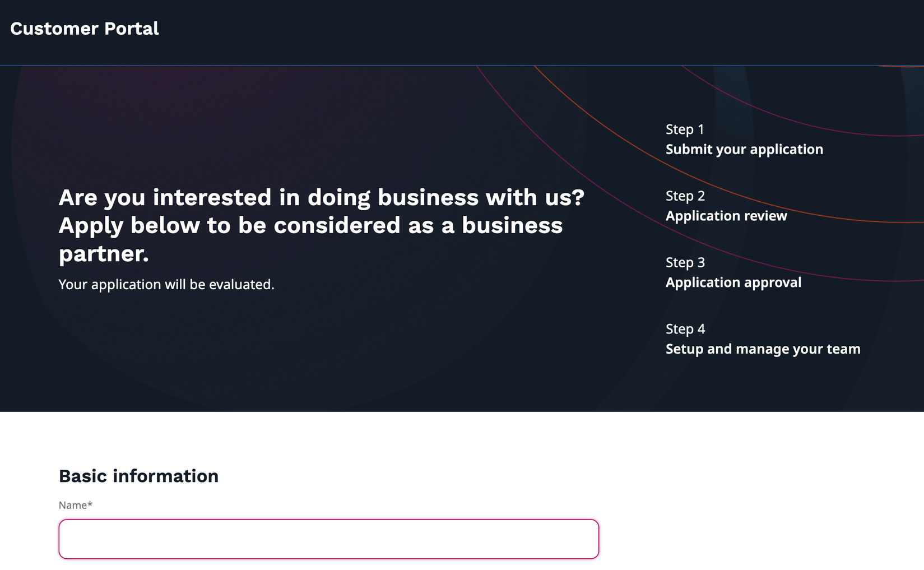
Task: Click the Submit your application step label
Action: point(744,149)
